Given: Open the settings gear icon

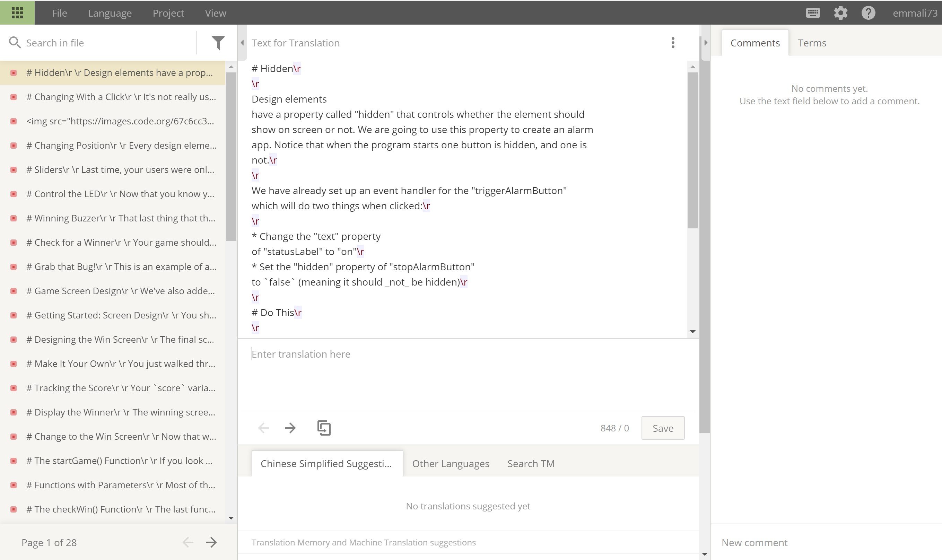Looking at the screenshot, I should pos(840,13).
